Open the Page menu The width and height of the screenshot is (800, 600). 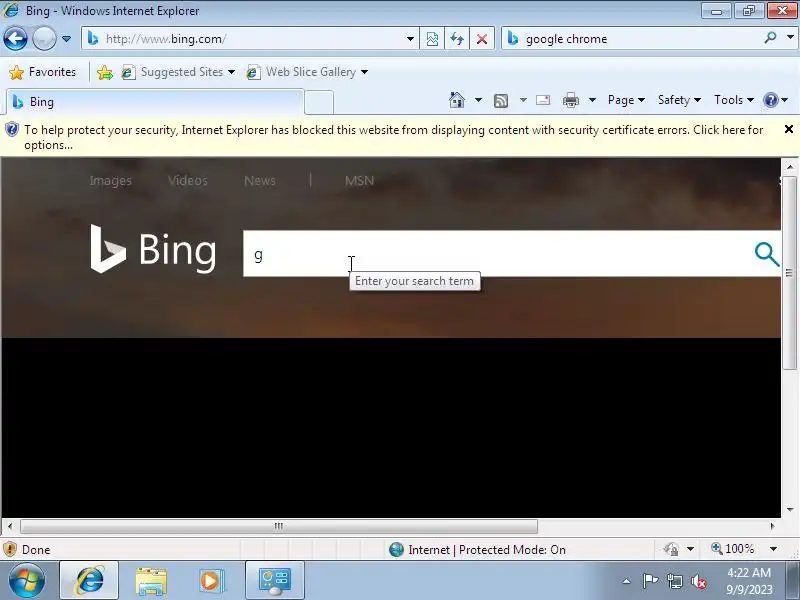626,100
